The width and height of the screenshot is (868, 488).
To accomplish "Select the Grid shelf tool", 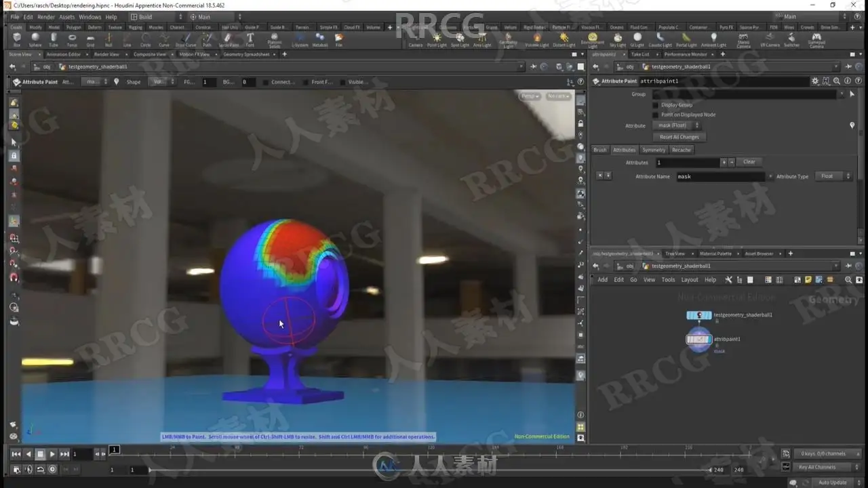I will [90, 40].
